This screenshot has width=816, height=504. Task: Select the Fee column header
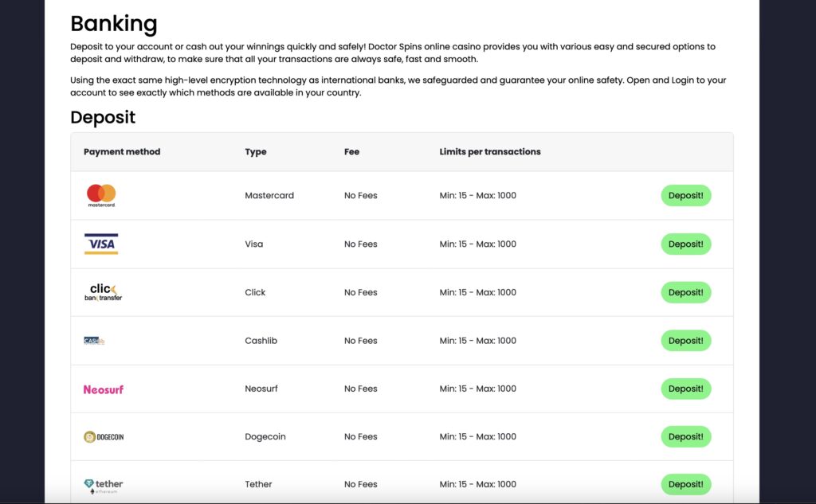[x=351, y=152]
